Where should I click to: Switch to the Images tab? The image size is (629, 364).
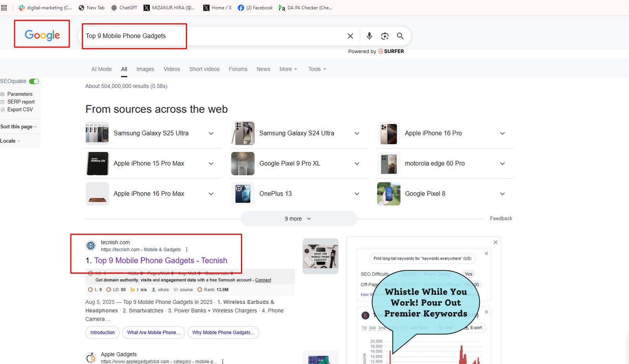coord(145,69)
